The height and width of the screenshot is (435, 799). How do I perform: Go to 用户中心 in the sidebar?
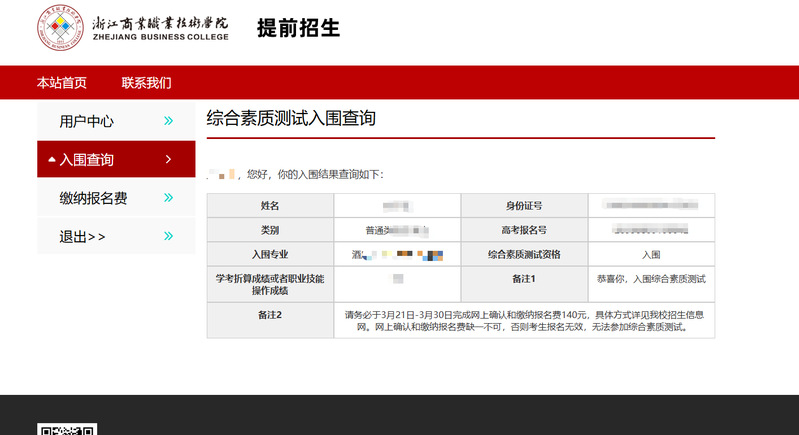pyautogui.click(x=87, y=121)
